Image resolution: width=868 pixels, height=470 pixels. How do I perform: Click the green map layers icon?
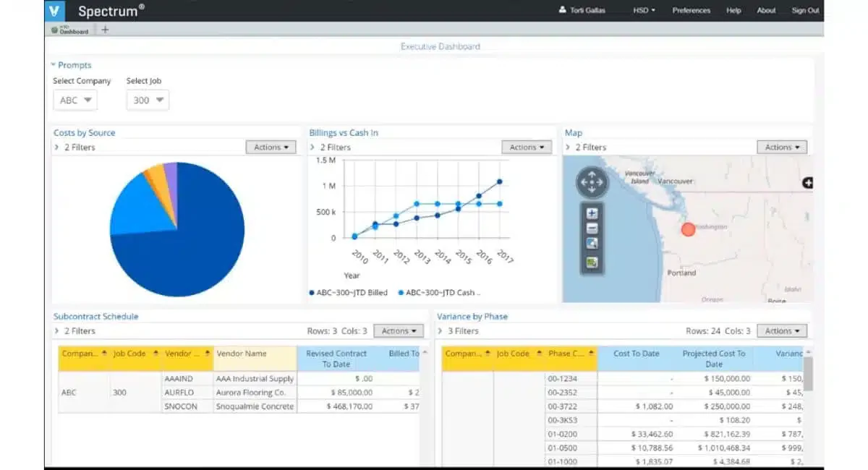pos(592,262)
